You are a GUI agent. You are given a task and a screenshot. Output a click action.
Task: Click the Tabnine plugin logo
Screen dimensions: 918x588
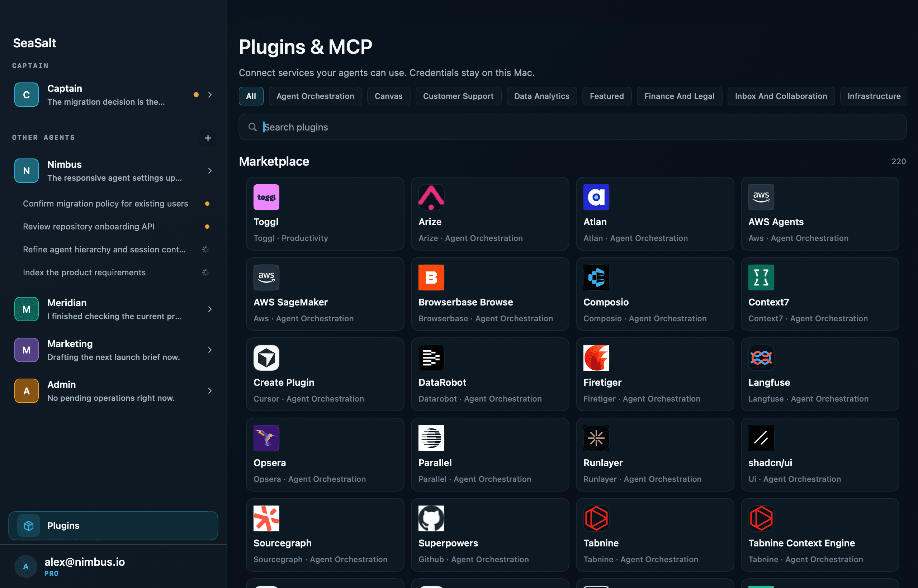point(596,518)
